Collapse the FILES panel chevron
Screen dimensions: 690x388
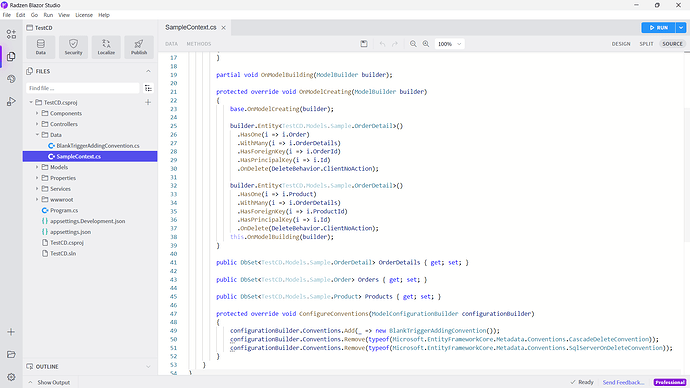[148, 71]
